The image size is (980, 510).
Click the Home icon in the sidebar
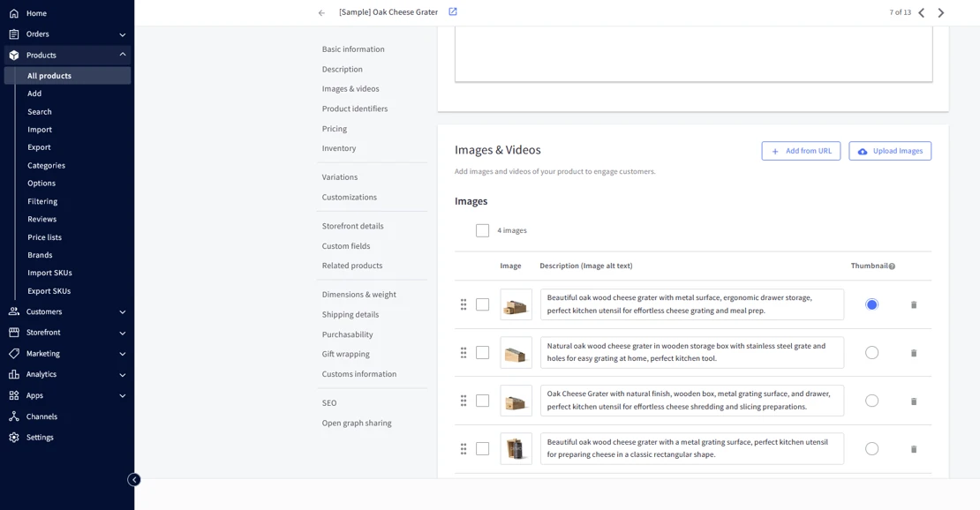pos(12,12)
